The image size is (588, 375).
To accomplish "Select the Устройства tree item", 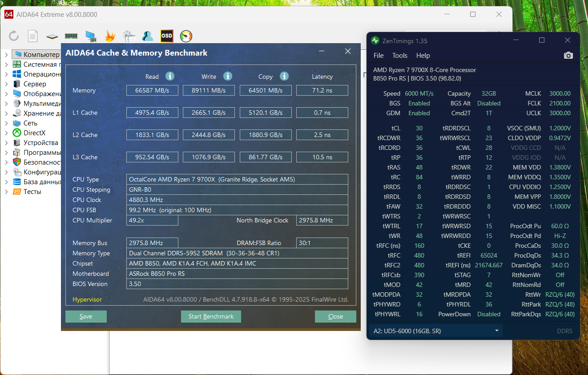I will pos(41,142).
